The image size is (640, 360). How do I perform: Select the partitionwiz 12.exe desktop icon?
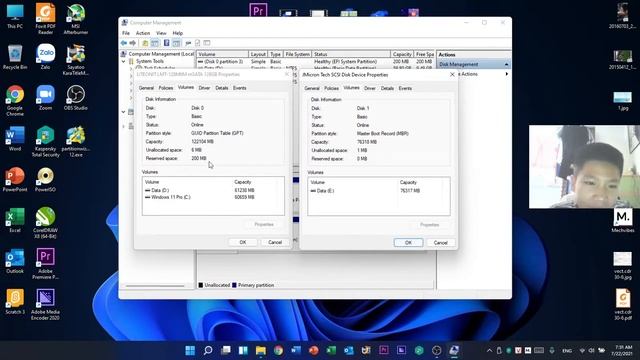(76, 141)
